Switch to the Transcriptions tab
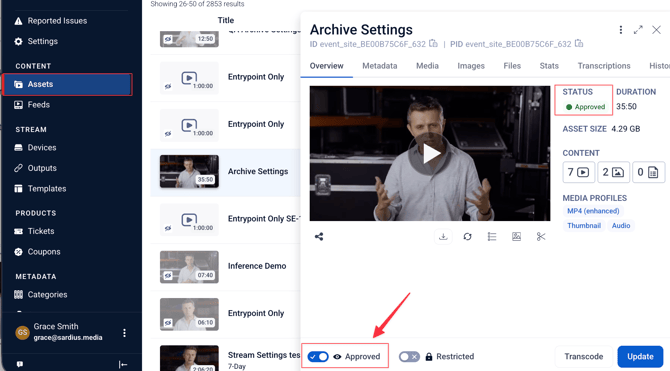The image size is (670, 371). click(604, 66)
